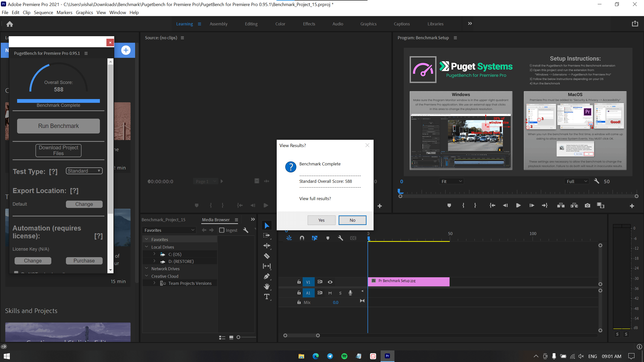Switch to the Color workspace tab

280,24
